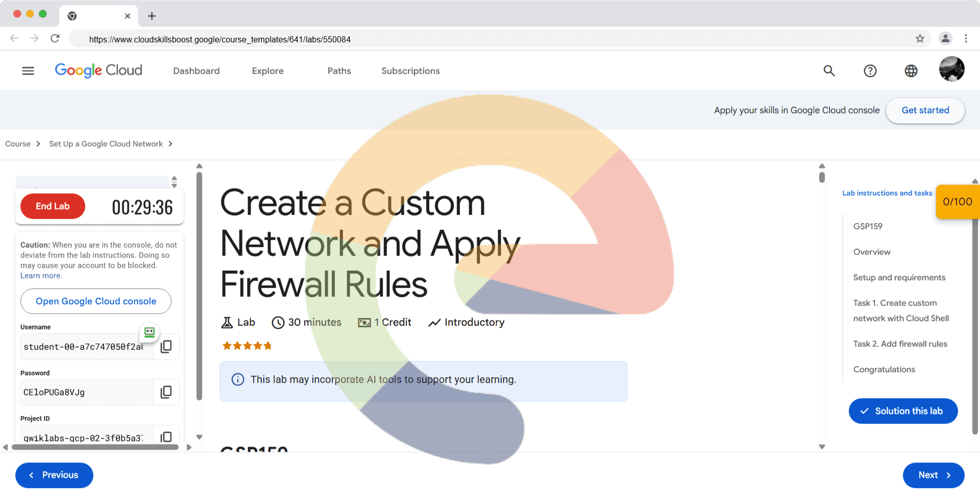This screenshot has height=498, width=980.
Task: Expand the Set Up a Google Cloud Network breadcrumb chevron
Action: click(x=170, y=144)
